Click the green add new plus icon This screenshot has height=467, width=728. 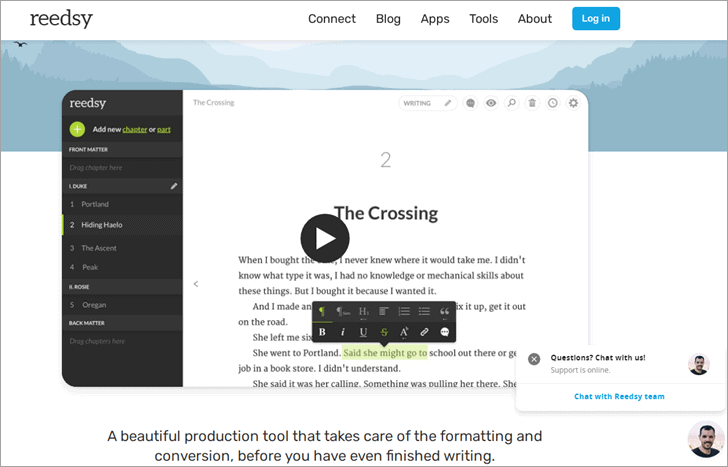pyautogui.click(x=77, y=129)
